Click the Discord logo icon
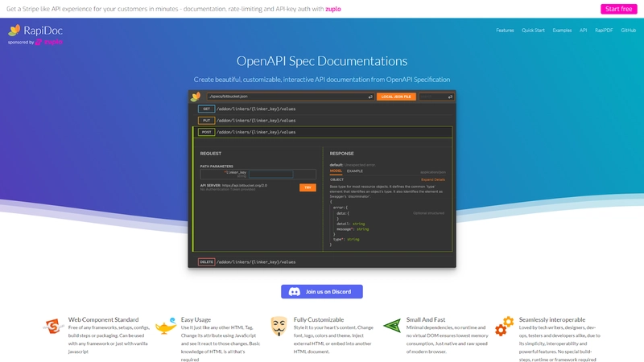The image size is (644, 362). [x=295, y=292]
